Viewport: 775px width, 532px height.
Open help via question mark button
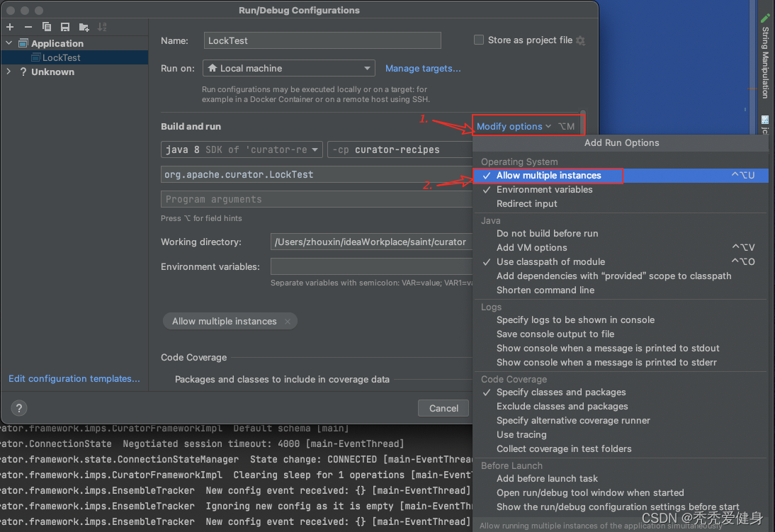point(19,408)
